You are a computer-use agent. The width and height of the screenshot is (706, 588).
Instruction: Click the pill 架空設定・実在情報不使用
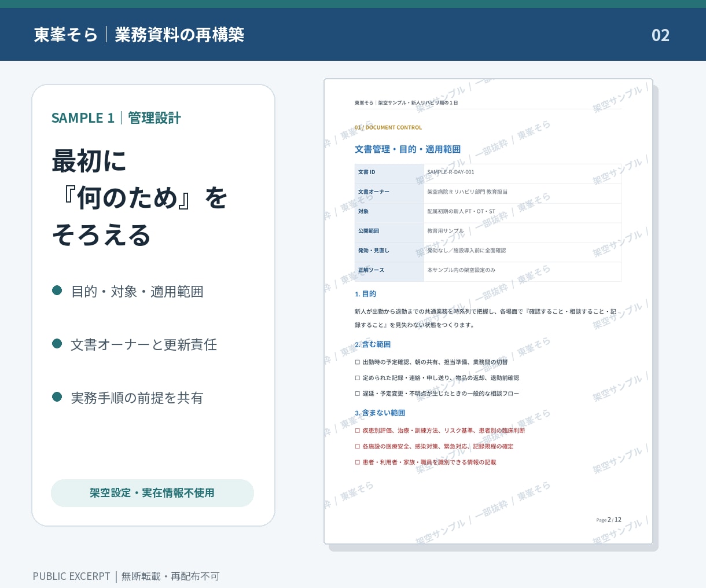[152, 493]
